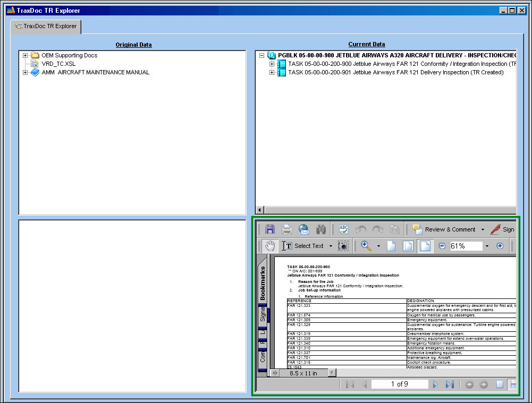Click the Sign pen button
Viewport: 532px width, 403px height.
[502, 229]
